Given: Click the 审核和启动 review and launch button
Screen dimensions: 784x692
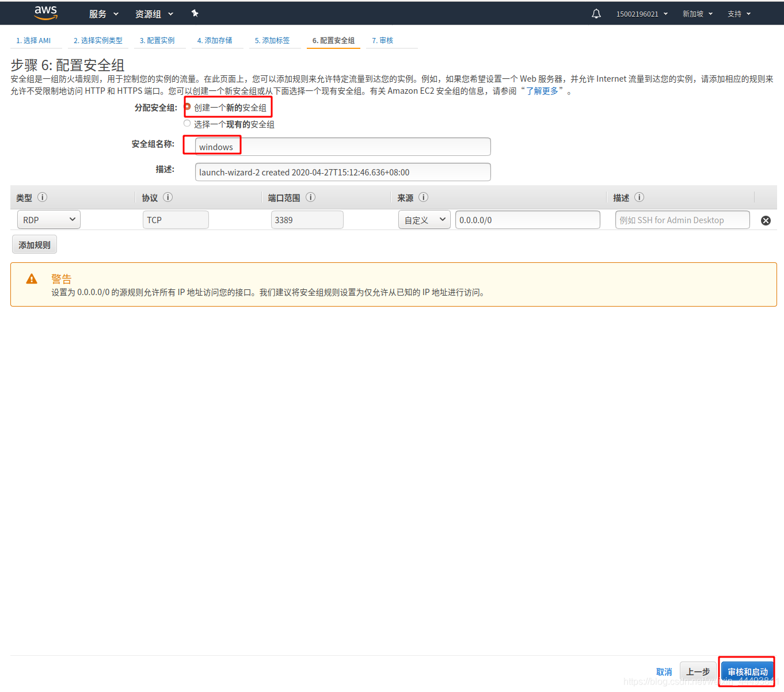Looking at the screenshot, I should point(748,672).
